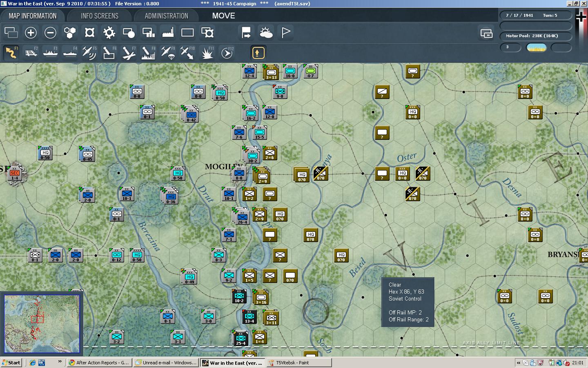Select the SEC 1-4 unit counter
The image size is (588, 368).
(x=15, y=173)
